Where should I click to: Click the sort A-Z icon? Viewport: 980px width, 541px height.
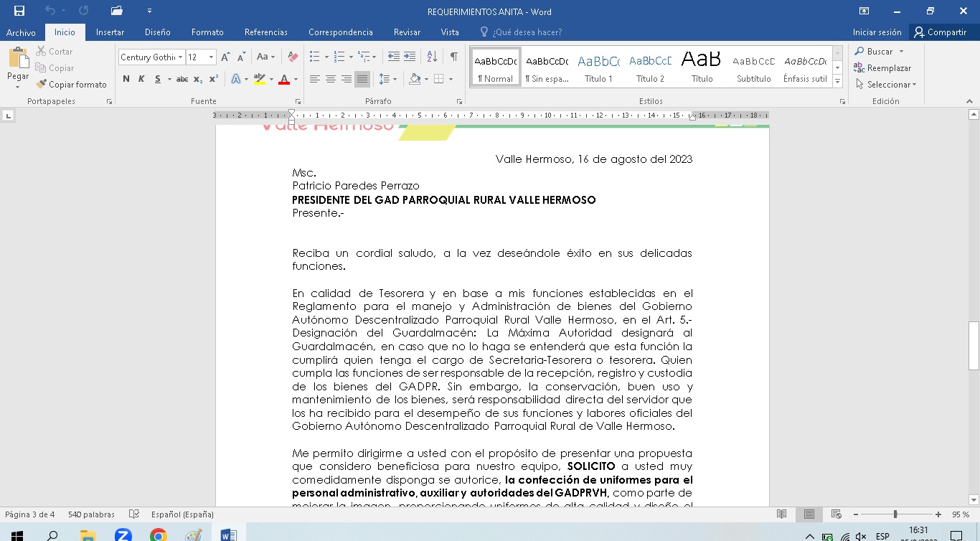coord(432,57)
